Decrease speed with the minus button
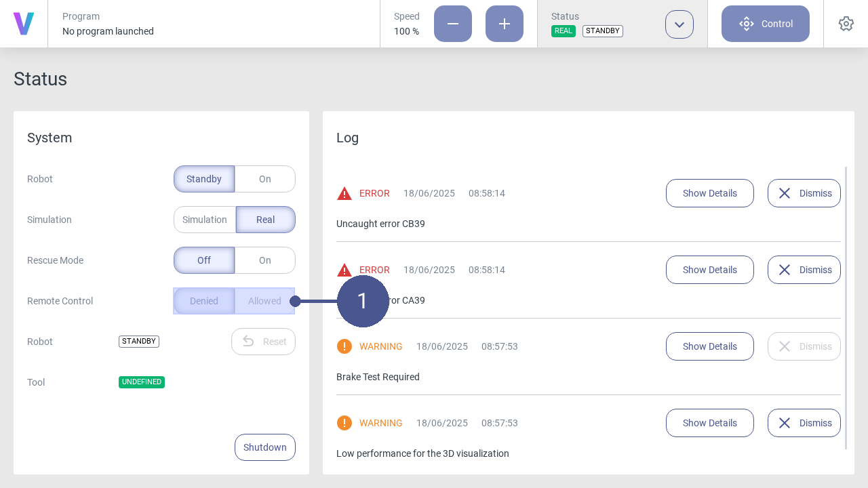 coord(453,24)
